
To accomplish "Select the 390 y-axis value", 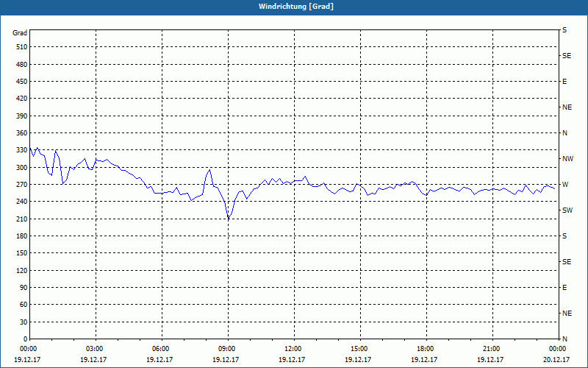I will [x=22, y=116].
